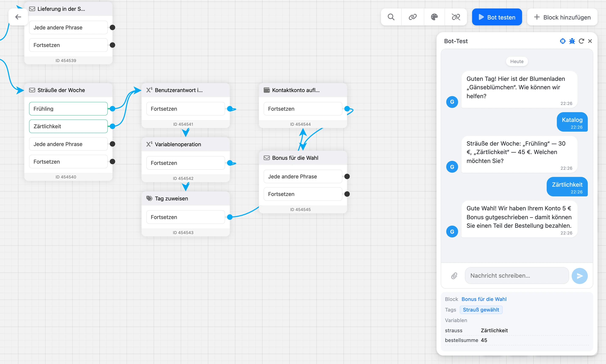Screen dimensions: 606x364
Task: Click the paperclip attachment icon
Action: 454,276
